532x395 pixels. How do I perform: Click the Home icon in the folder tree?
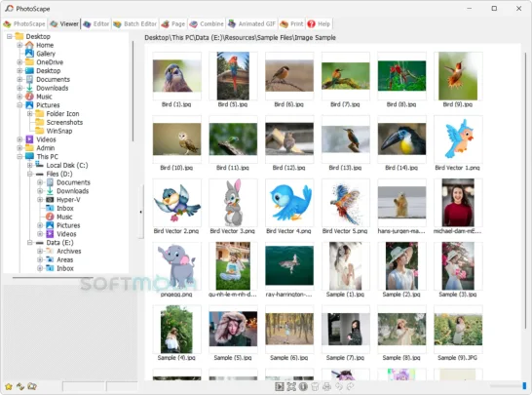[x=29, y=45]
